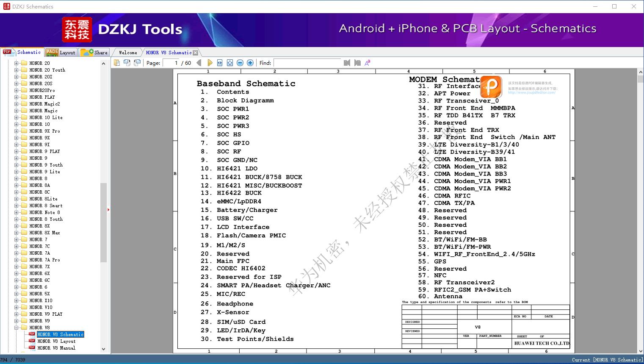Click the find previous icon
644x364 pixels.
pos(347,63)
